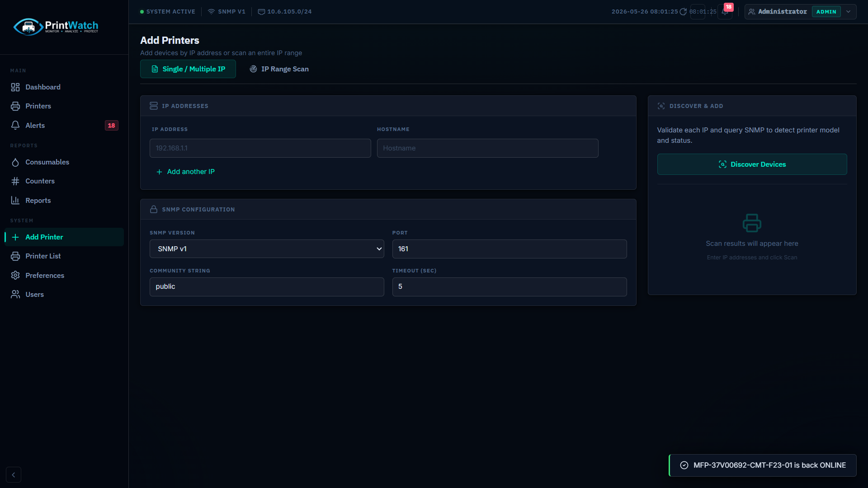Click the IP Addresses section server icon
The width and height of the screenshot is (868, 488).
[154, 106]
